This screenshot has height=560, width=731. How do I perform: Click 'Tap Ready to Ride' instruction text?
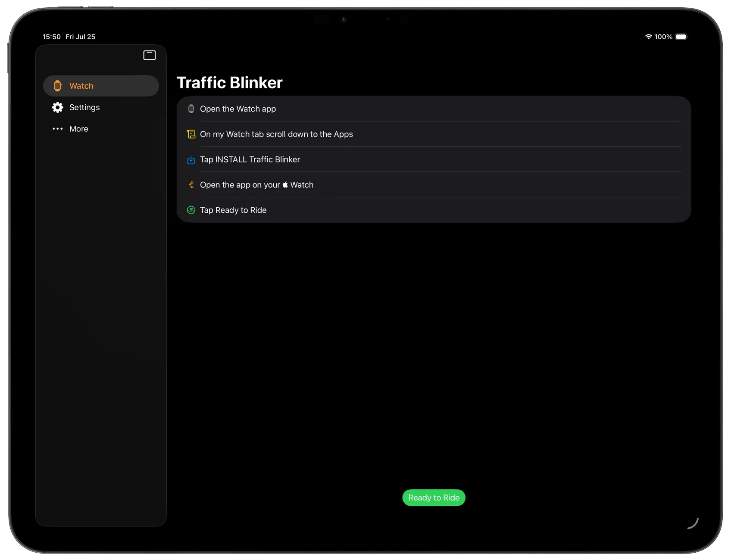(x=233, y=210)
